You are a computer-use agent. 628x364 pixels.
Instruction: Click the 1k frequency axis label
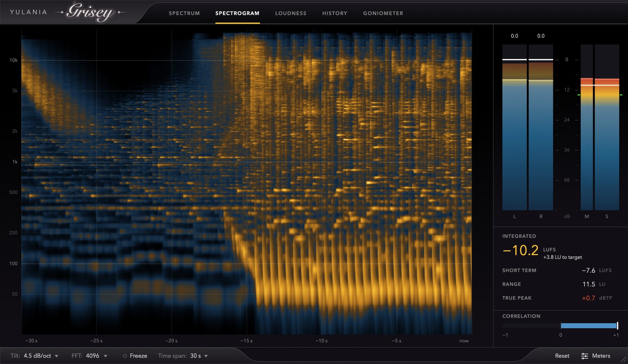(15, 162)
